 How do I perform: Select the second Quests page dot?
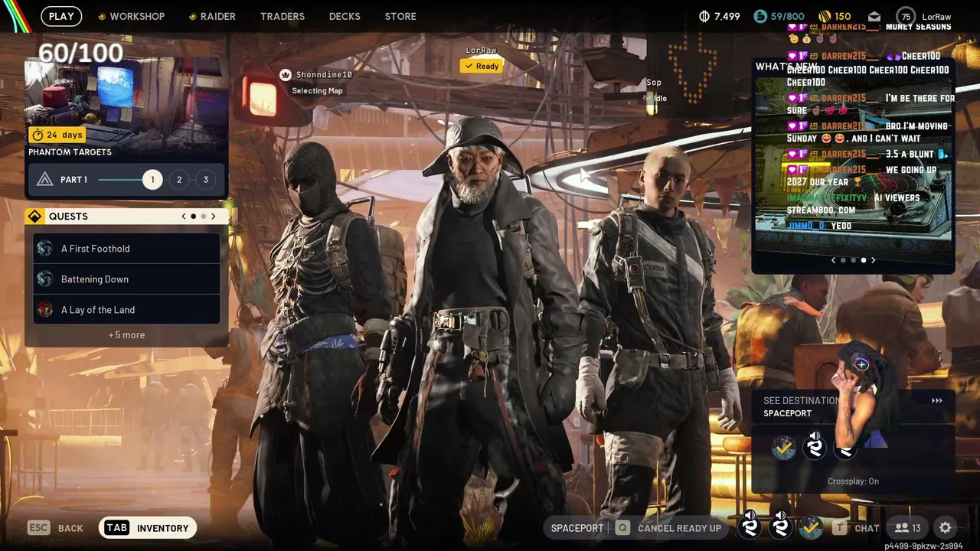(x=203, y=217)
